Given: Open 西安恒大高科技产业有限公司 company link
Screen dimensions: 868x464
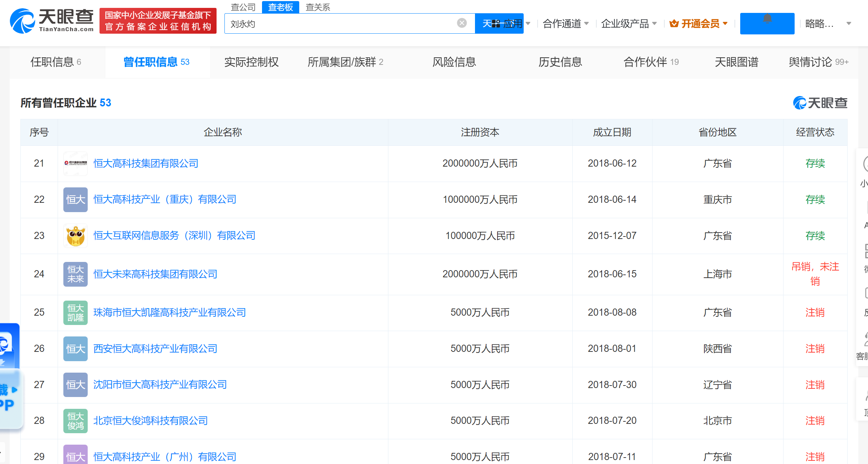Looking at the screenshot, I should [x=155, y=349].
